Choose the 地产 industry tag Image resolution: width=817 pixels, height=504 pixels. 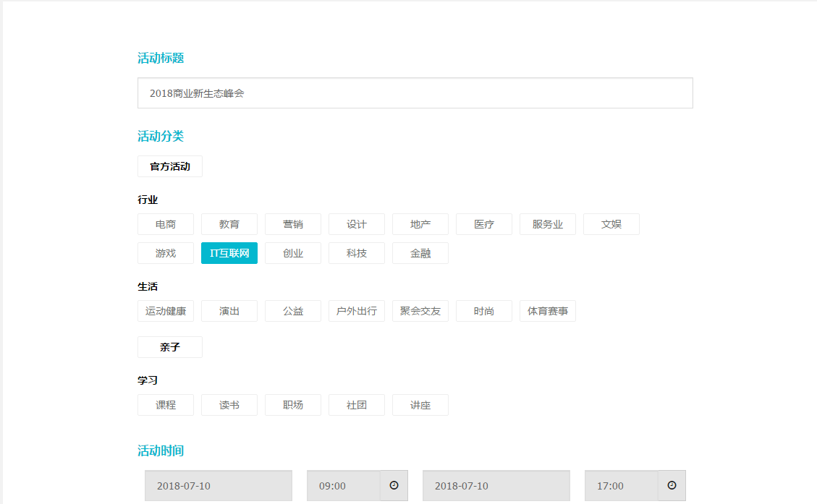420,224
